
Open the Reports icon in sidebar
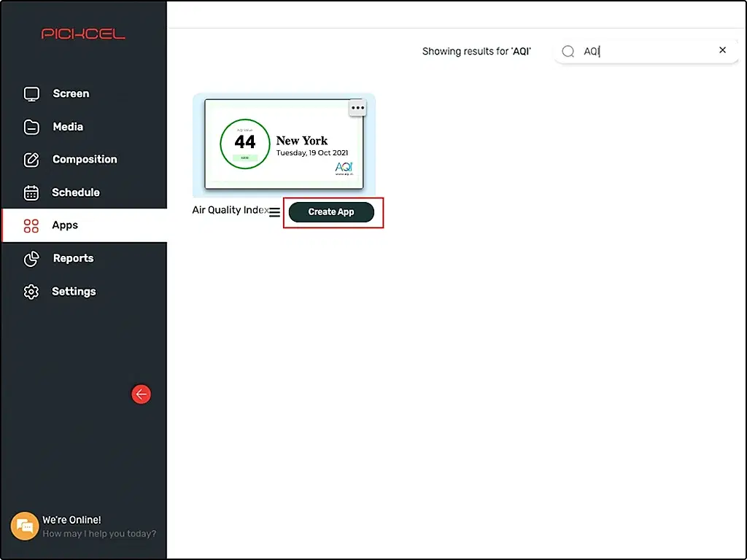pos(31,258)
